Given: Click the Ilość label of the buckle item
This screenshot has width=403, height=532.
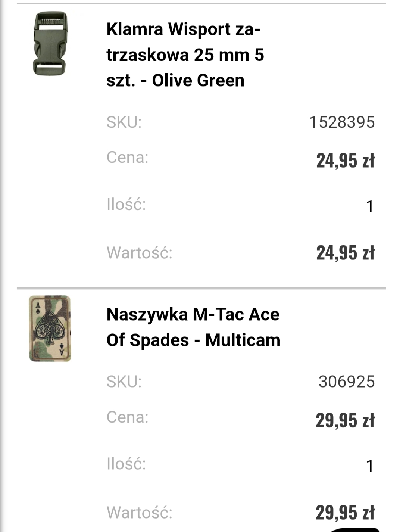Looking at the screenshot, I should [x=126, y=205].
